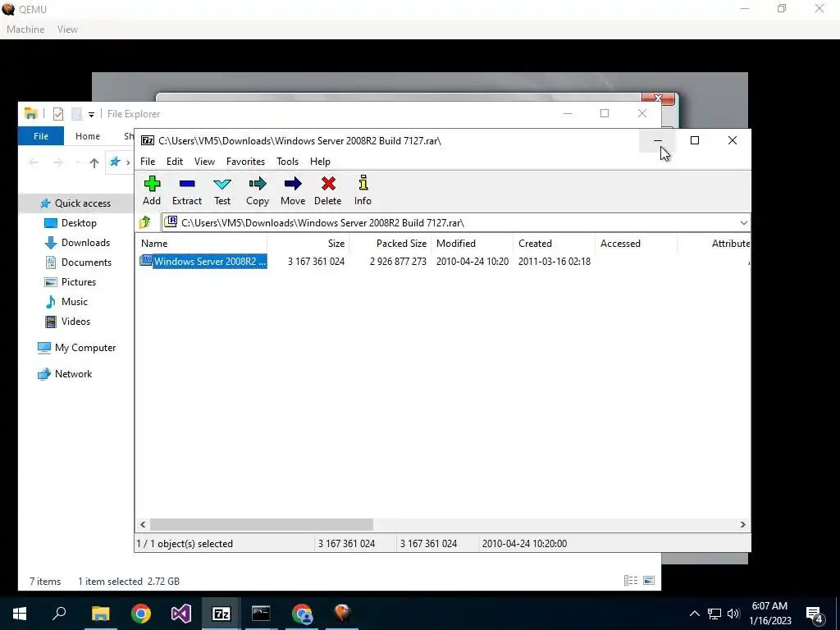Open the Favorites menu

click(245, 162)
